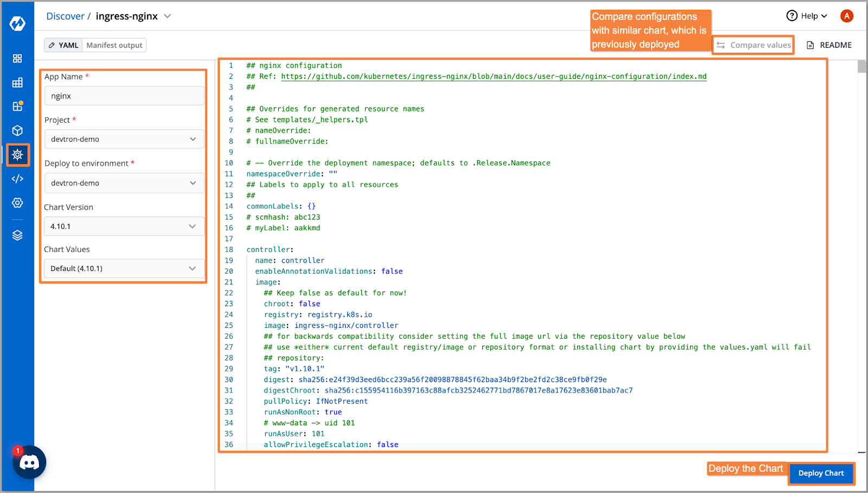Viewport: 868px width, 493px height.
Task: Open the Help menu dropdown
Action: coord(807,16)
